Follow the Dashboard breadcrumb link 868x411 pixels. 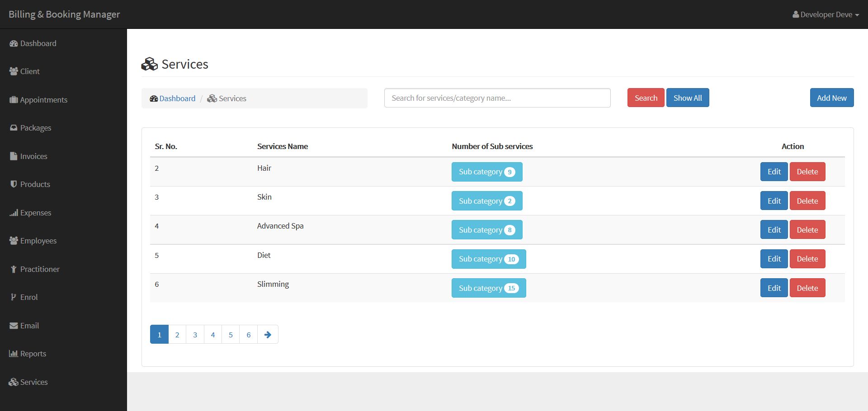tap(177, 98)
